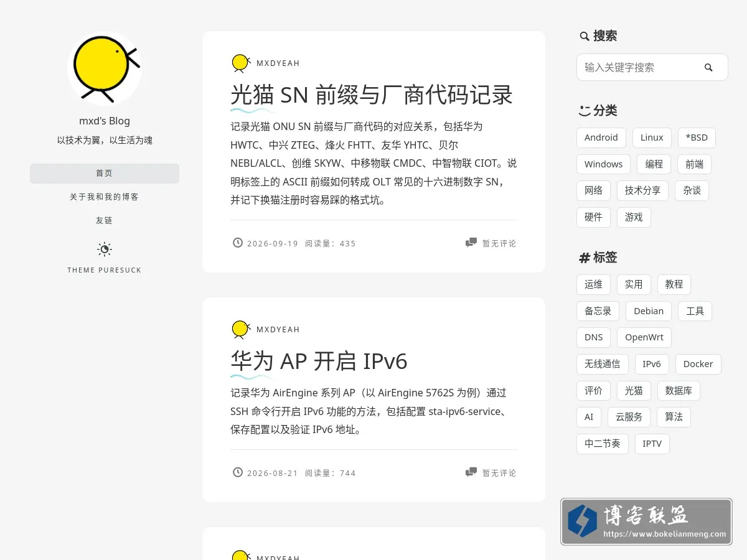Filter by 云服务 tag

pyautogui.click(x=629, y=417)
